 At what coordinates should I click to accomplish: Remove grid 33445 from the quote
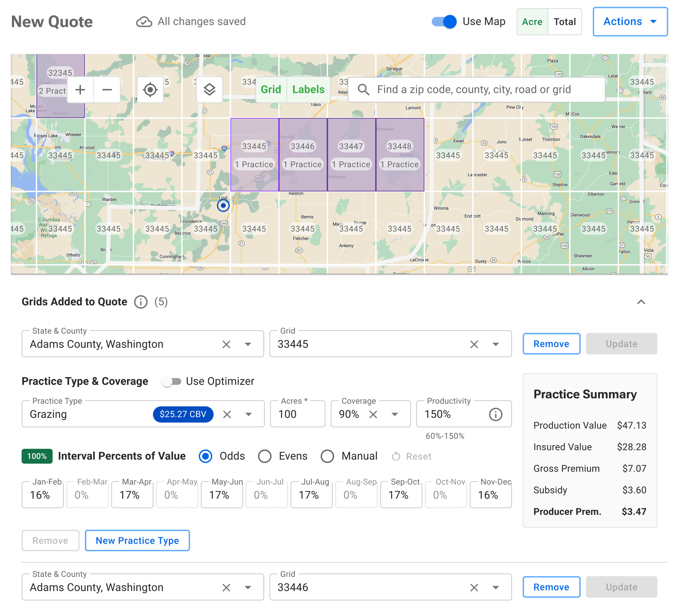[x=551, y=344]
